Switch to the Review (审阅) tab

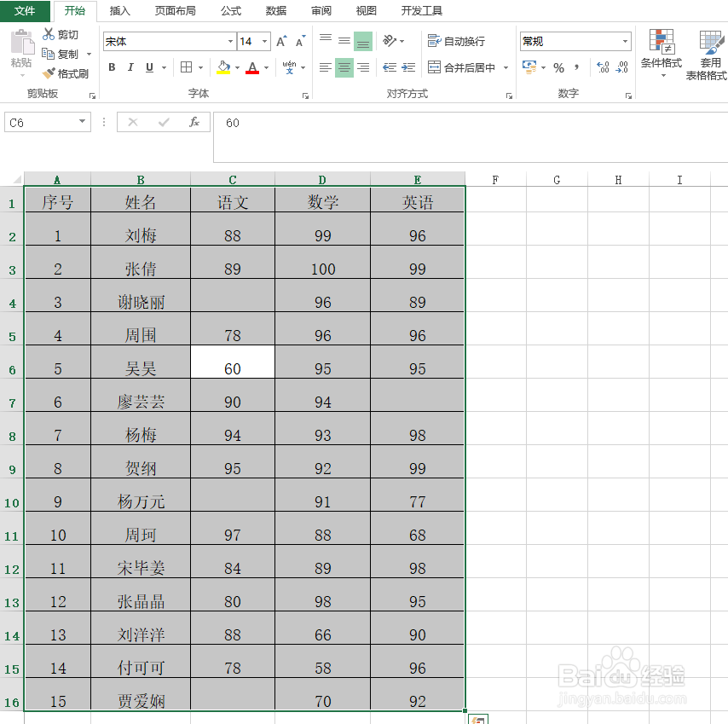(321, 11)
